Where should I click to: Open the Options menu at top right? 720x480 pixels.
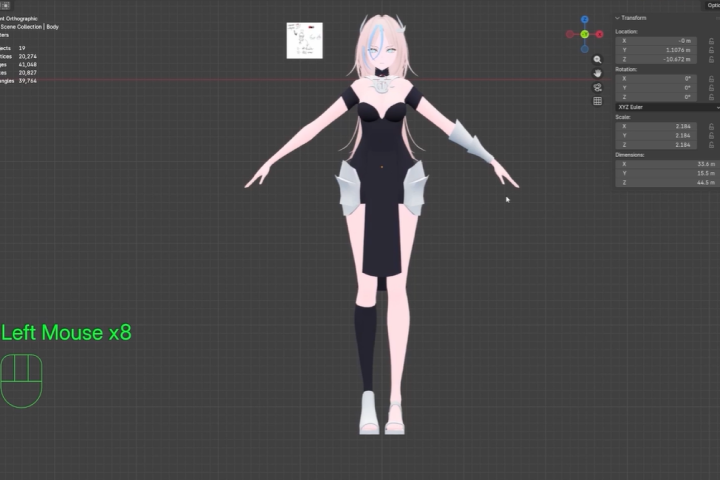tap(712, 6)
